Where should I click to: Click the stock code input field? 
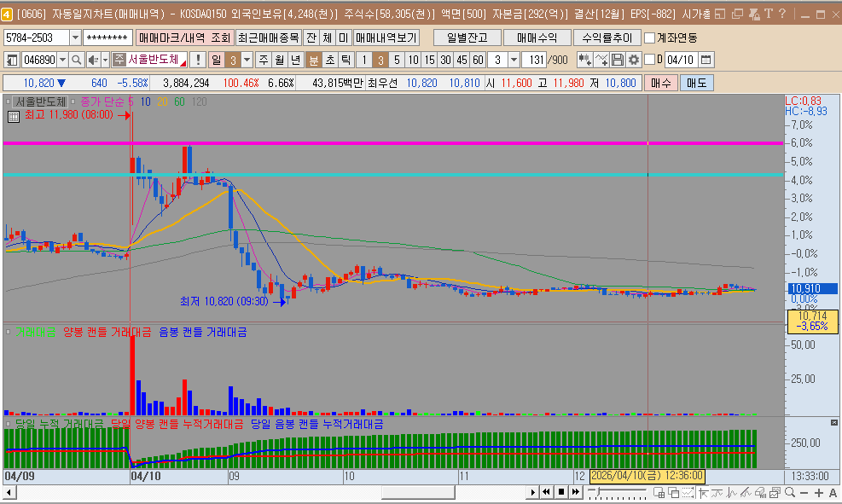point(39,60)
